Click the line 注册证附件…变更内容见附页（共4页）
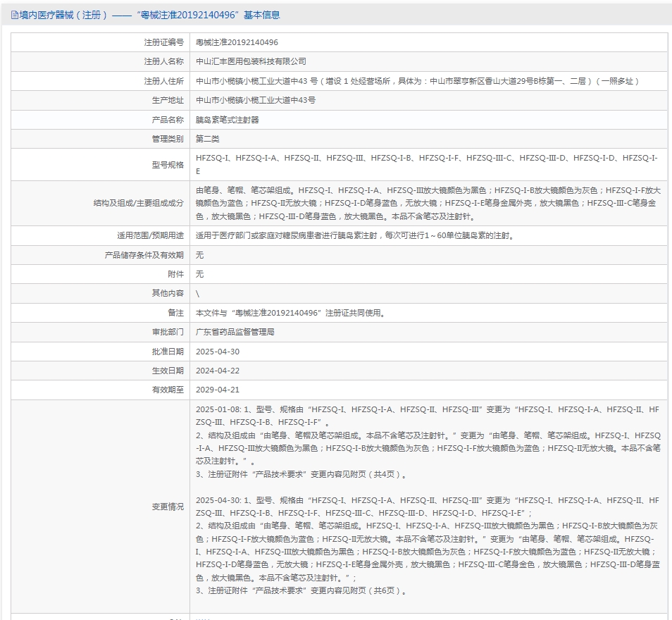Viewport: 672px width, 620px height. [x=301, y=474]
